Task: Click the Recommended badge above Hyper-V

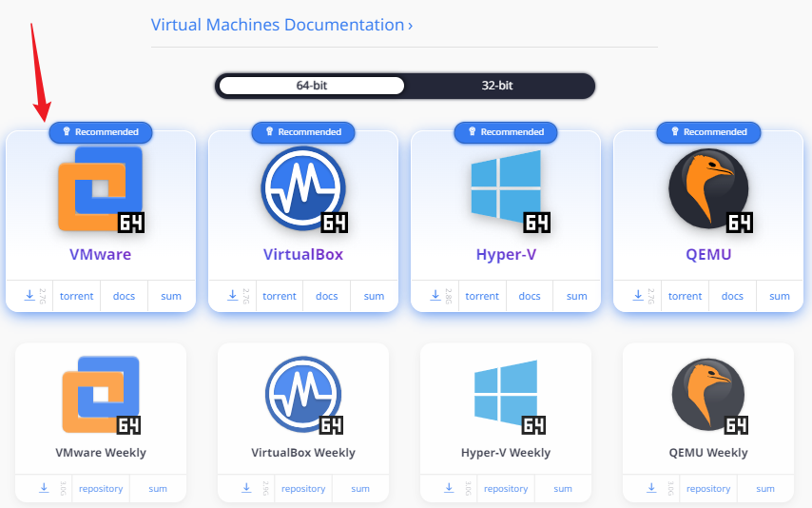Action: (506, 132)
